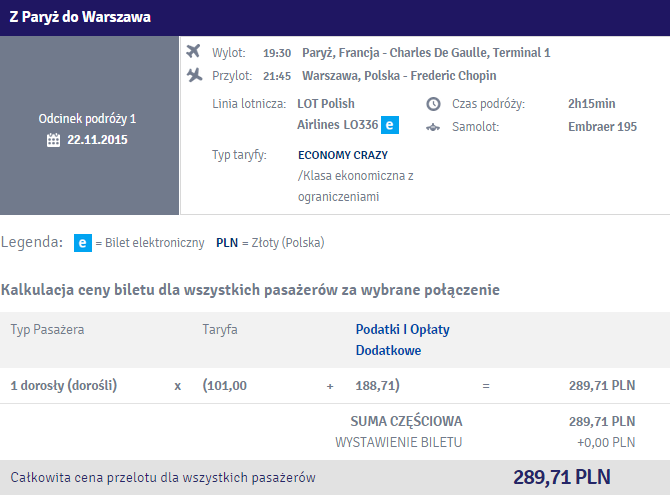
Task: Click the ECONOMY CRAZY fare type link
Action: point(343,155)
